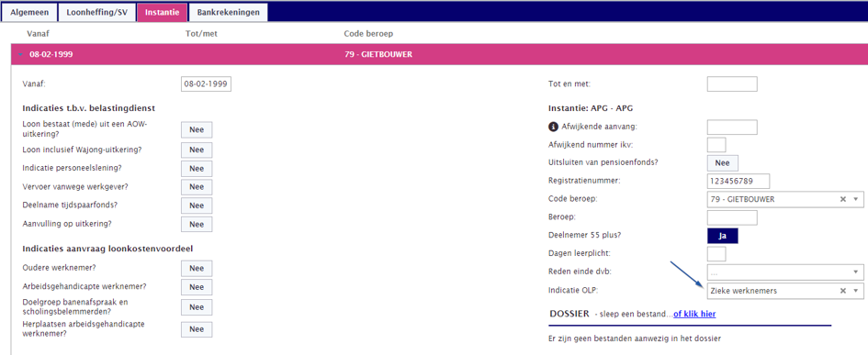Toggle AOW-uitkering indication Nee

click(197, 130)
